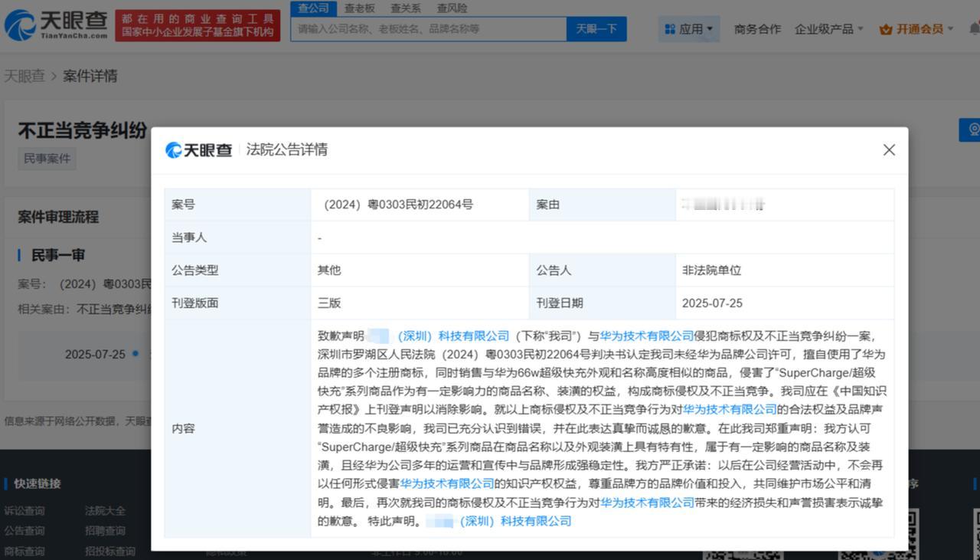Open the 商务合作 link
The width and height of the screenshot is (980, 560).
pyautogui.click(x=757, y=29)
